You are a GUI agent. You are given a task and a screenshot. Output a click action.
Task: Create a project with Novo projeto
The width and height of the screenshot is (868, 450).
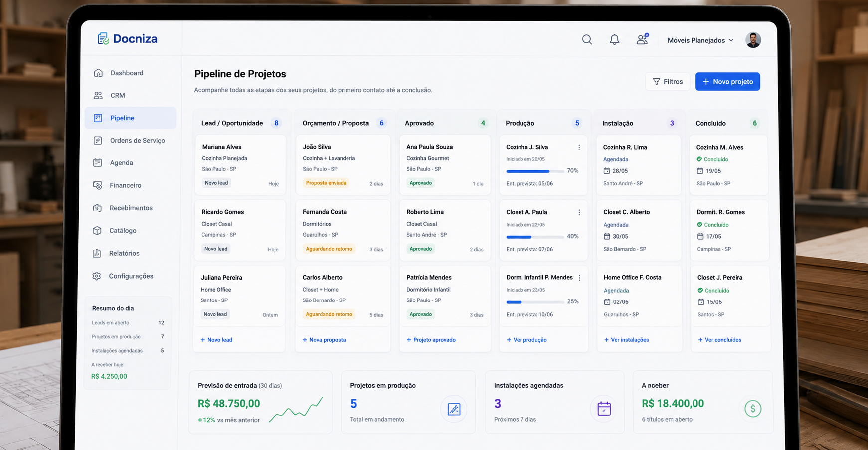pyautogui.click(x=727, y=82)
